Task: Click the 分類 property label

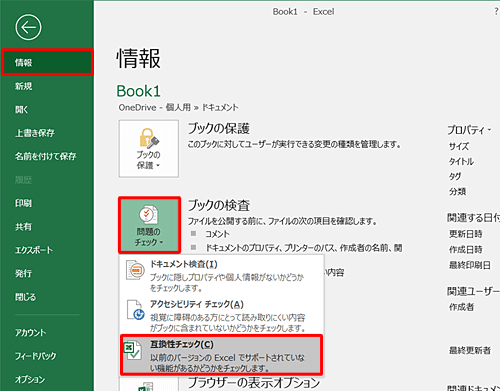Action: 457,192
